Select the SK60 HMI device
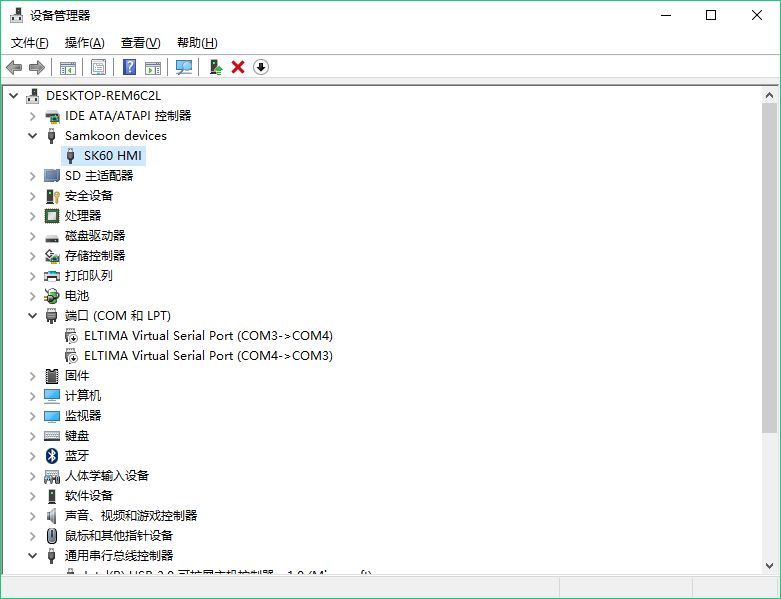The width and height of the screenshot is (781, 599). tap(113, 155)
